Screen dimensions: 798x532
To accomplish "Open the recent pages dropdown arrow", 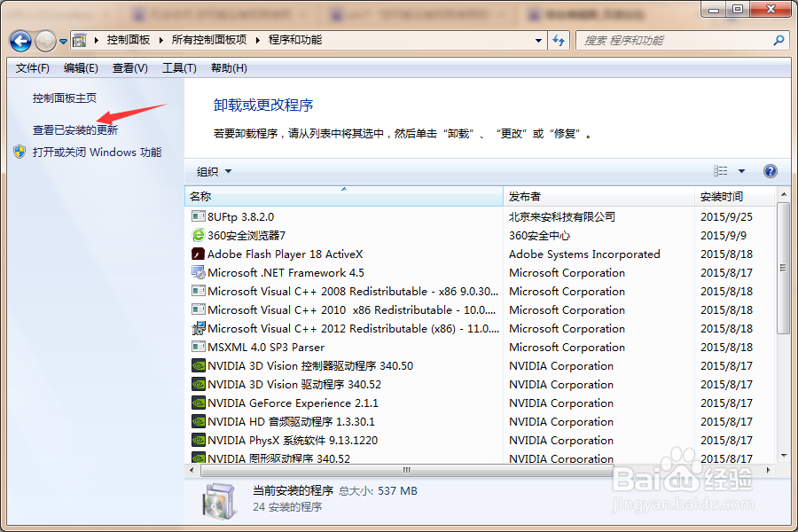I will pyautogui.click(x=63, y=42).
